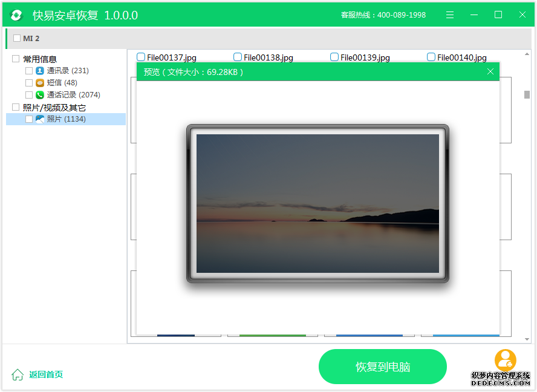The width and height of the screenshot is (537, 392).
Task: Click the hotline number 400-089-1998
Action: click(x=402, y=15)
